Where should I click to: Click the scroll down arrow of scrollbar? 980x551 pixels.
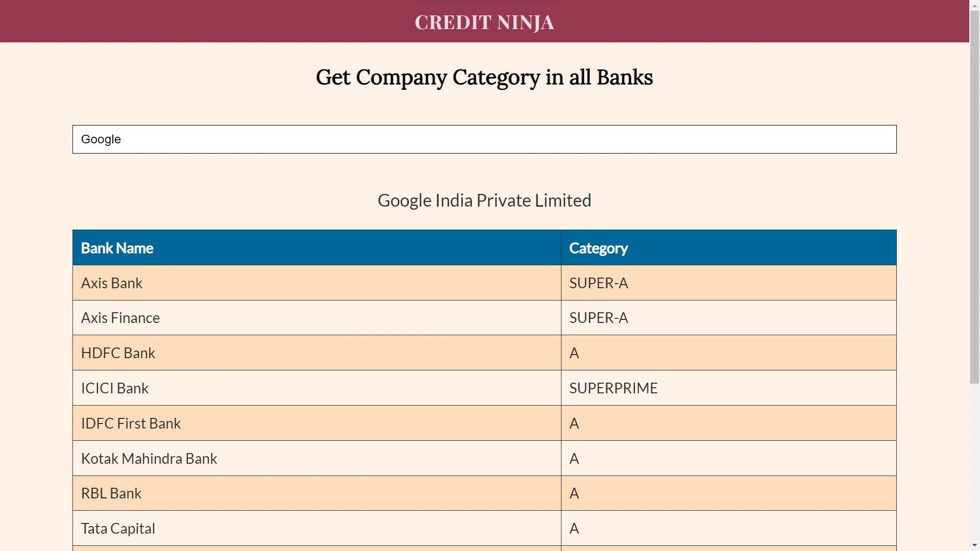click(x=974, y=545)
